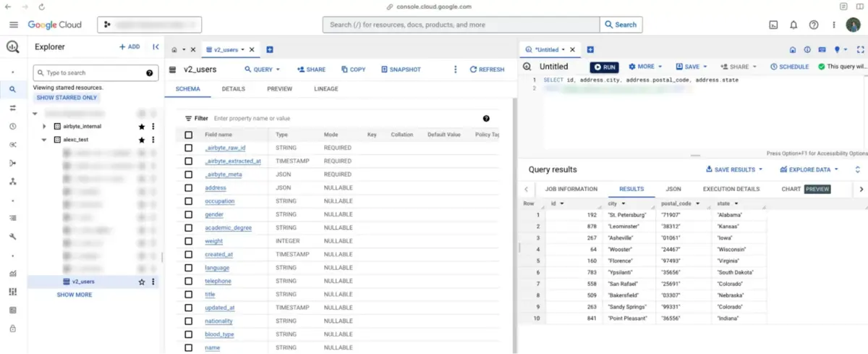Collapse the Explorer panel
Viewport: 868px width, 354px height.
(156, 47)
